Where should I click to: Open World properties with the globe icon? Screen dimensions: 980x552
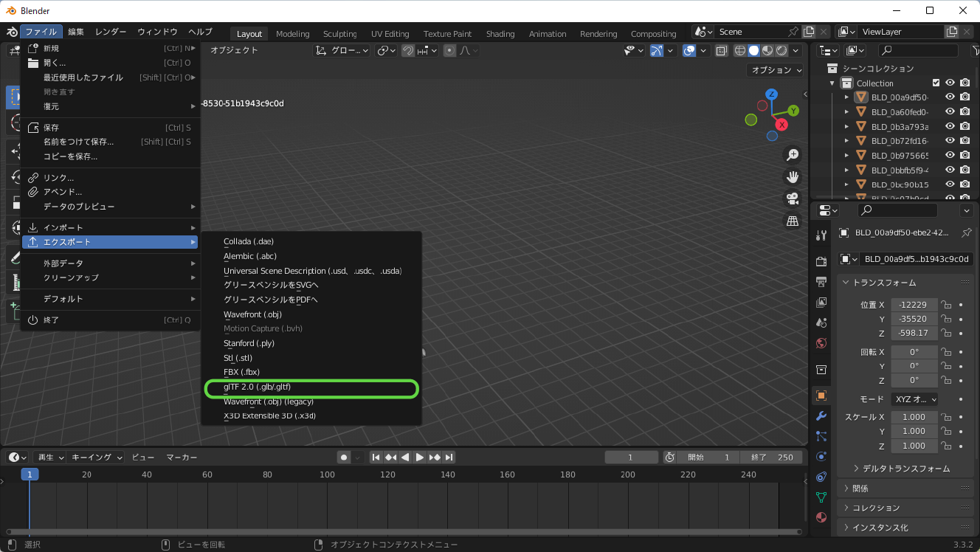(x=820, y=343)
